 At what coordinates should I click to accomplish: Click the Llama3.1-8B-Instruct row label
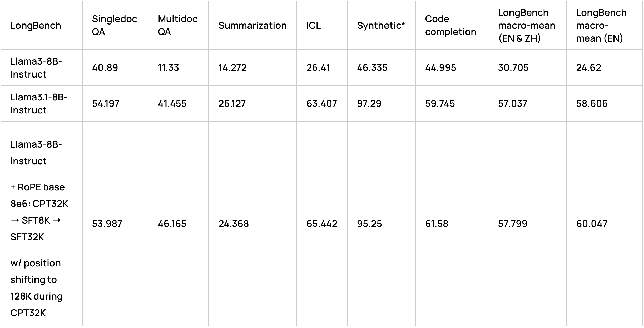click(39, 103)
